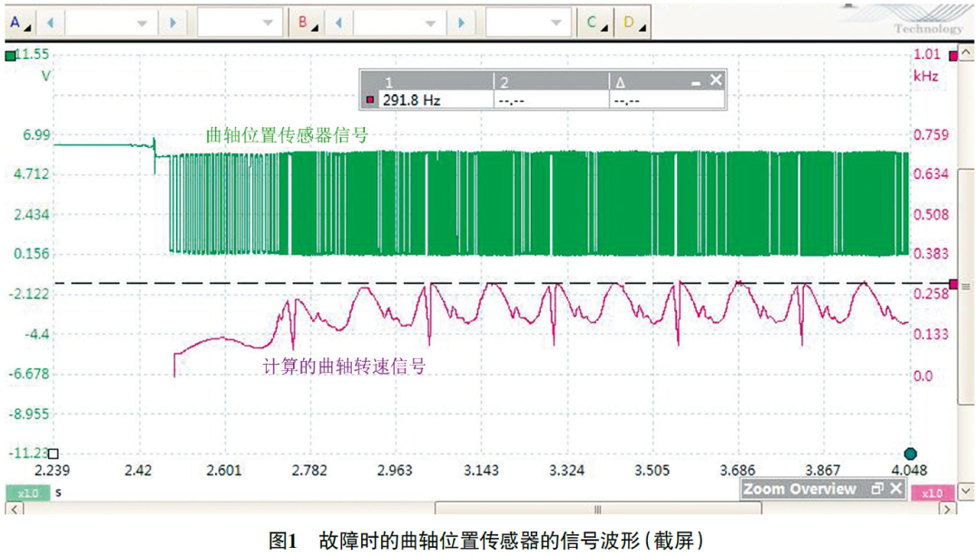The width and height of the screenshot is (980, 557).
Task: Click white time ruler handle at bottom left
Action: click(54, 454)
